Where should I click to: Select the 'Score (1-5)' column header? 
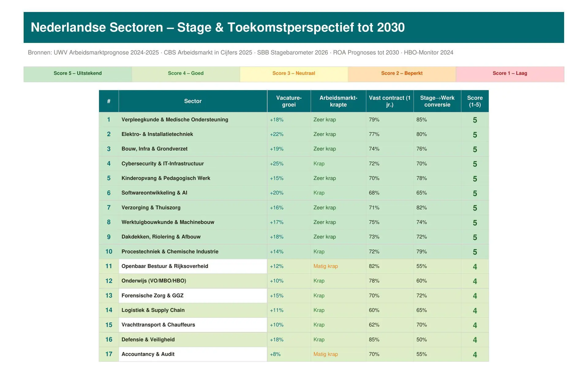click(475, 101)
